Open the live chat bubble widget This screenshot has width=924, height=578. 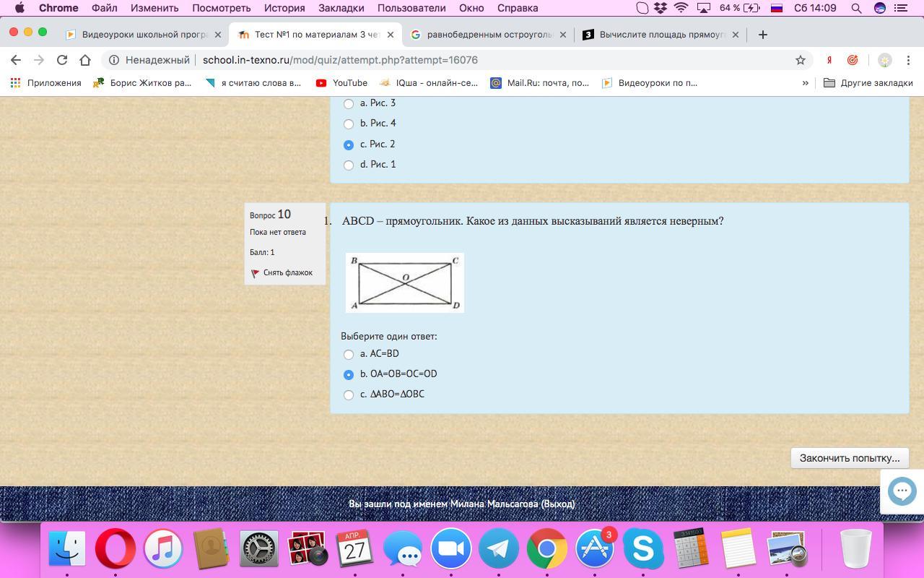[902, 491]
